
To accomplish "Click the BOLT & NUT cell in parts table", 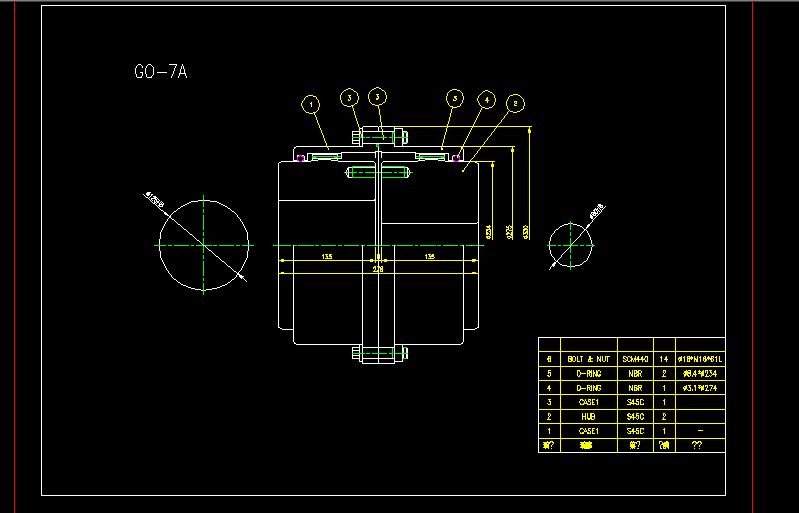I will [589, 359].
